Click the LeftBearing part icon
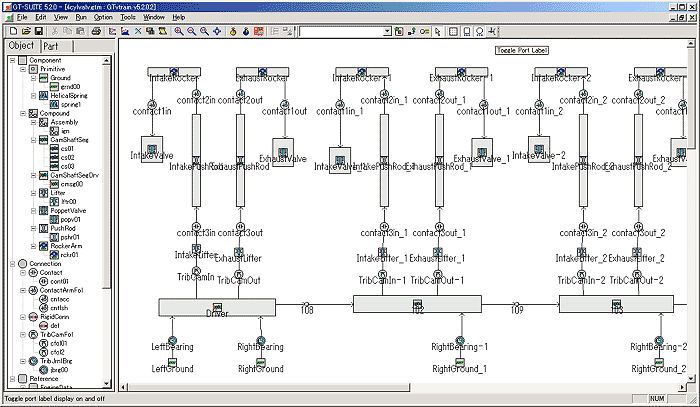The image size is (700, 407). [x=172, y=341]
